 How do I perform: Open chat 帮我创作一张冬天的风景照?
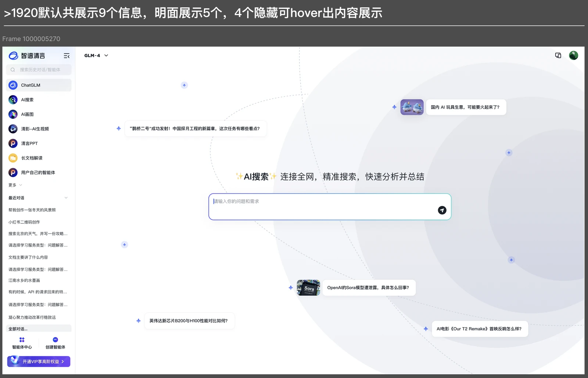[x=32, y=210]
